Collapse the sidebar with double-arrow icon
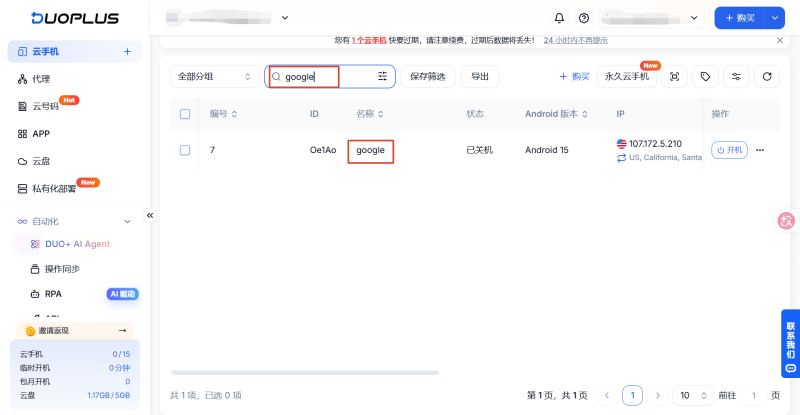 point(150,215)
